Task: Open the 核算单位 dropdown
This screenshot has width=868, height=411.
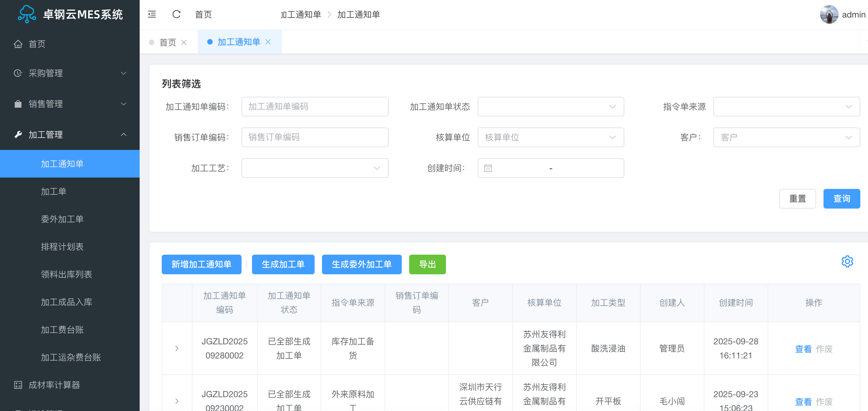Action: pyautogui.click(x=550, y=137)
